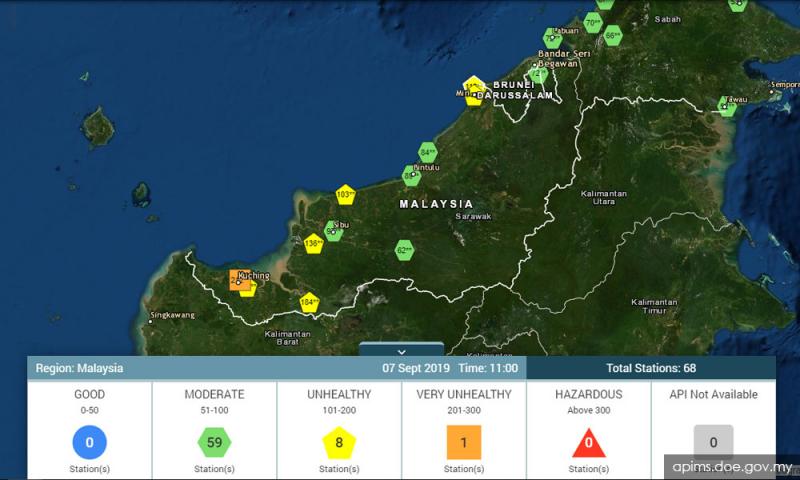The width and height of the screenshot is (800, 480).
Task: Click the API Not Available grey box
Action: point(713,441)
